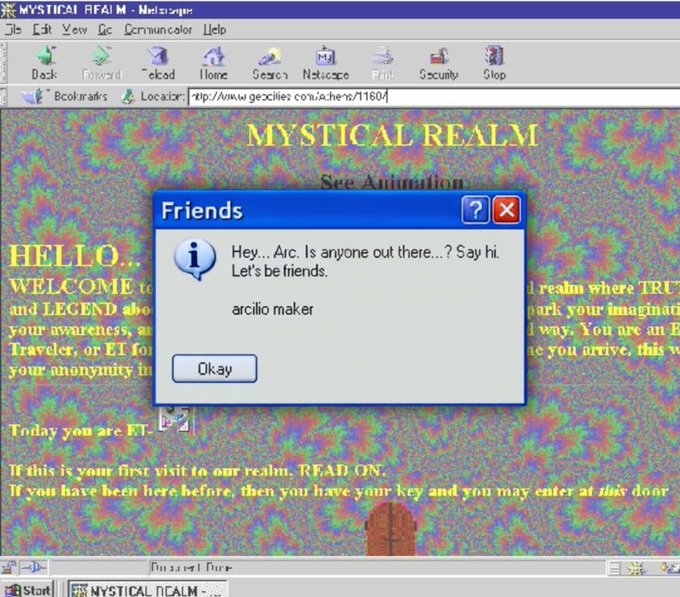Click the security lock icon in the status bar
This screenshot has height=597, width=680.
point(9,568)
